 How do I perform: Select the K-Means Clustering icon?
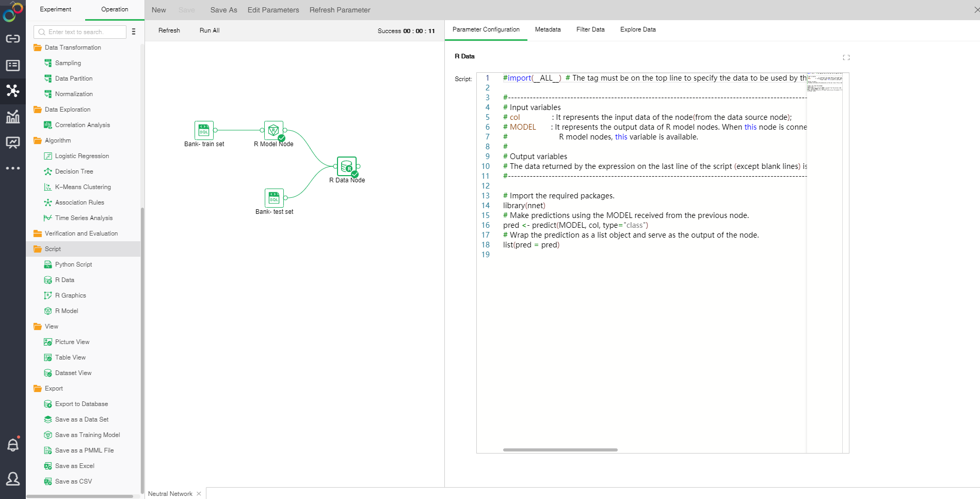(48, 187)
